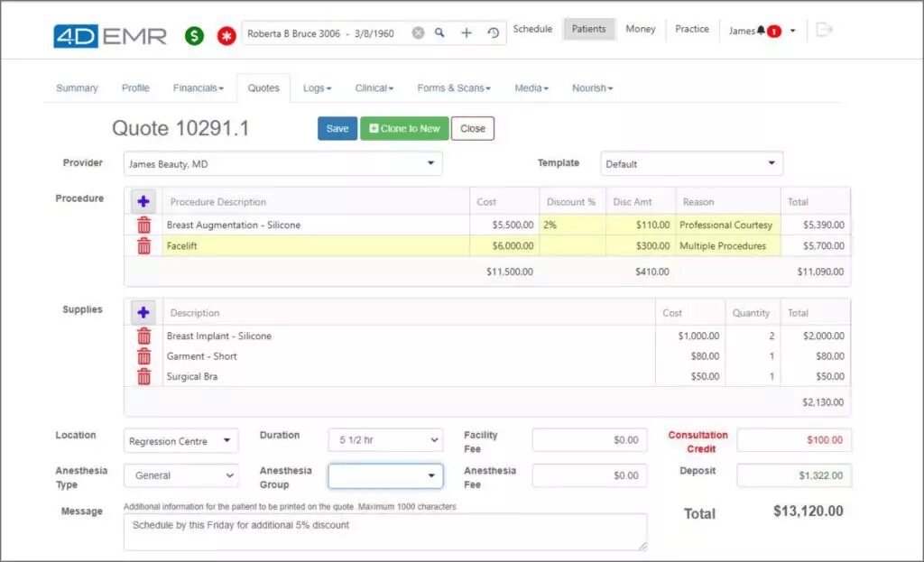Click the Message text area
Image resolution: width=924 pixels, height=562 pixels.
pos(385,532)
